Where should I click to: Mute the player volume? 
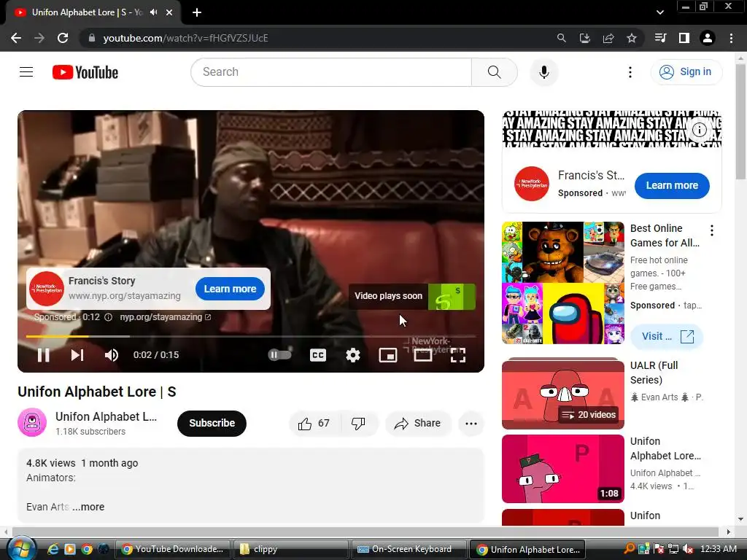(x=112, y=355)
